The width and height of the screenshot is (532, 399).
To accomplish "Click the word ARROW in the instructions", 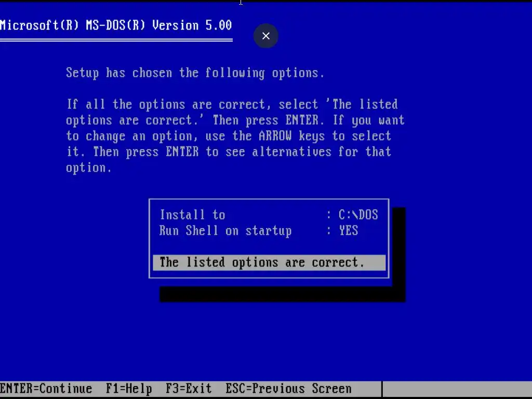I will point(275,136).
